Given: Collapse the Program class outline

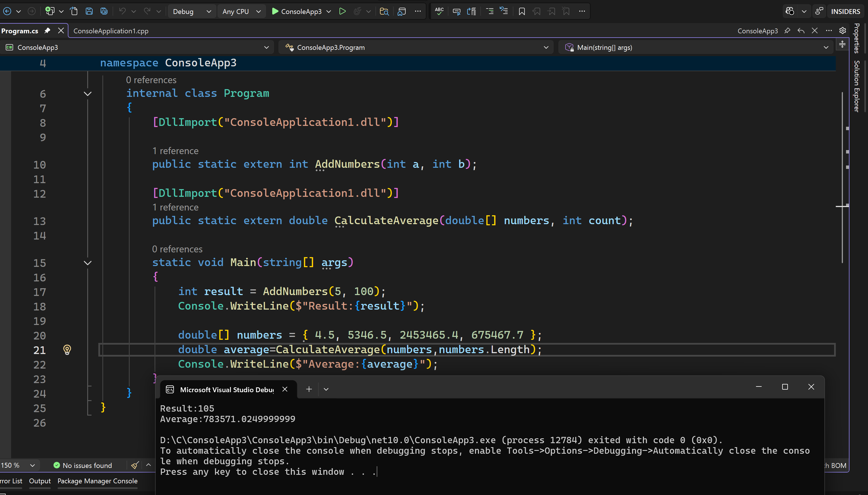Looking at the screenshot, I should tap(88, 93).
